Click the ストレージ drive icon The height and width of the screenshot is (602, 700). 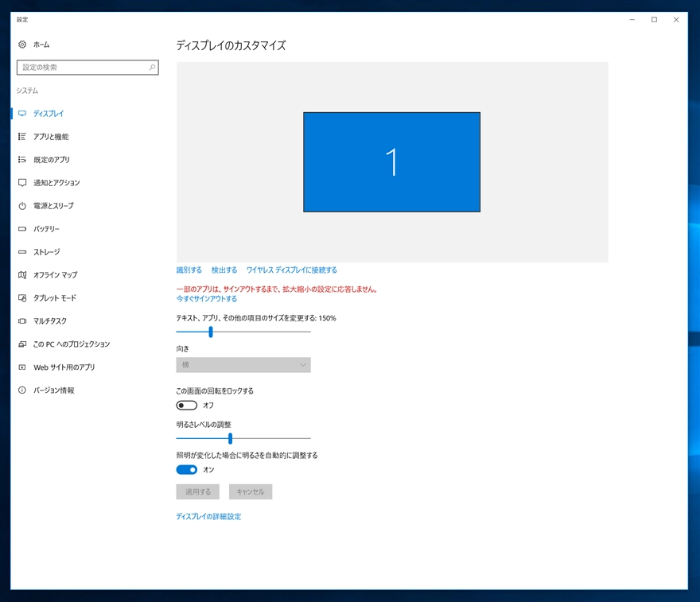coord(22,251)
